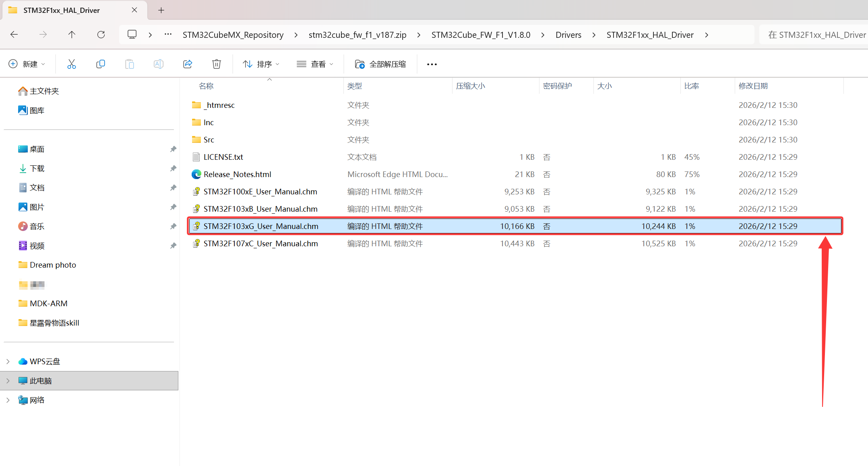Viewport: 868px width, 466px height.
Task: Navigate up one folder level
Action: 72,35
